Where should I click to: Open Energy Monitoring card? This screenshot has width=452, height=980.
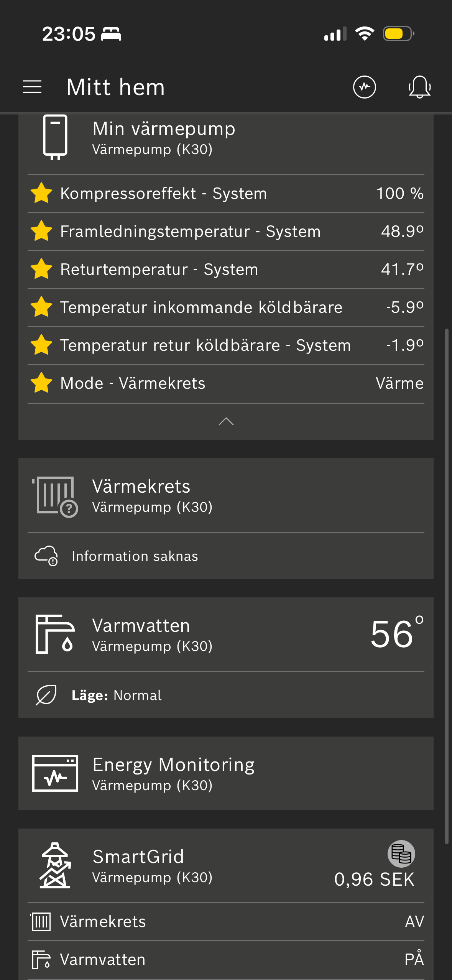point(226,773)
